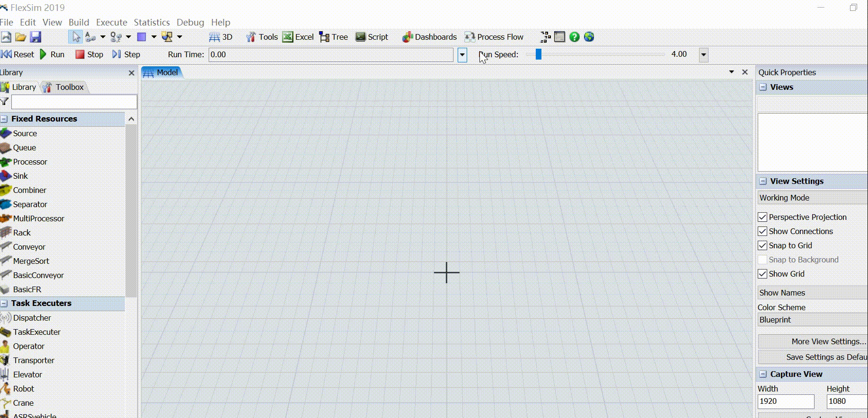The height and width of the screenshot is (418, 868).
Task: Toggle the Snap to Background checkbox
Action: (762, 260)
